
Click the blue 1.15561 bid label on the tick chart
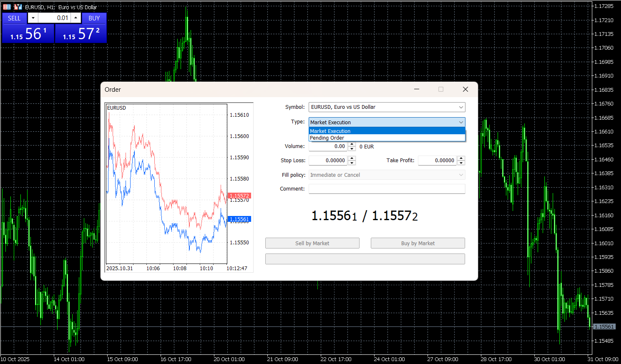[x=239, y=219]
